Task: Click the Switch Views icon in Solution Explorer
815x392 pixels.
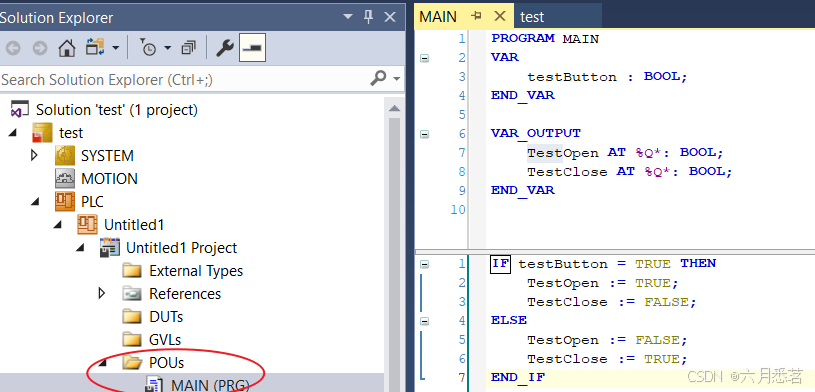Action: pyautogui.click(x=95, y=47)
